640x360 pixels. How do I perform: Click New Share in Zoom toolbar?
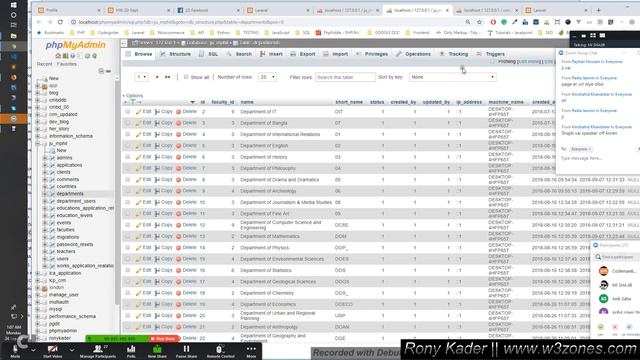(x=157, y=351)
